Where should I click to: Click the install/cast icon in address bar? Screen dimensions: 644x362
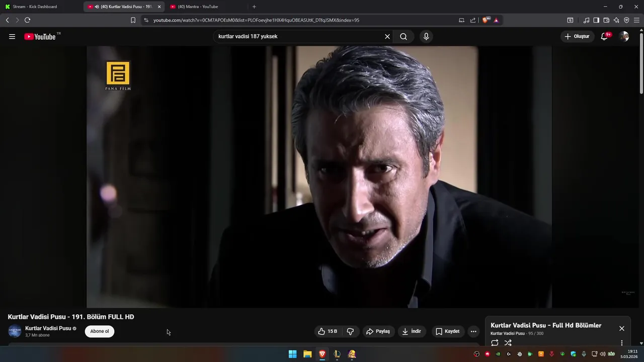[x=461, y=20]
